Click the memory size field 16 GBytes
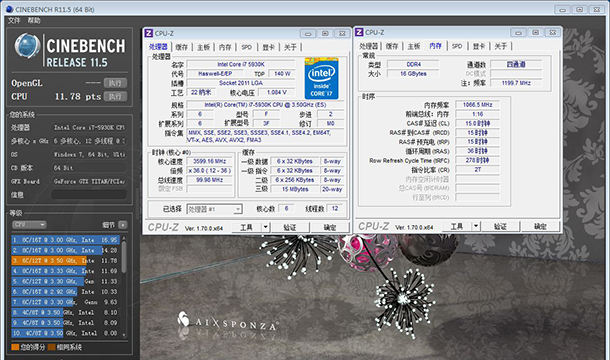 coord(413,74)
